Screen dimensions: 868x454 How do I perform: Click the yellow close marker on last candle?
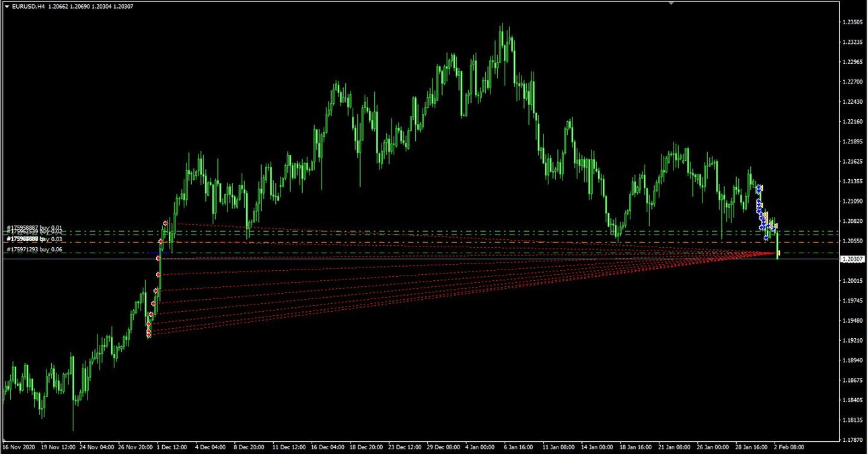(x=778, y=254)
